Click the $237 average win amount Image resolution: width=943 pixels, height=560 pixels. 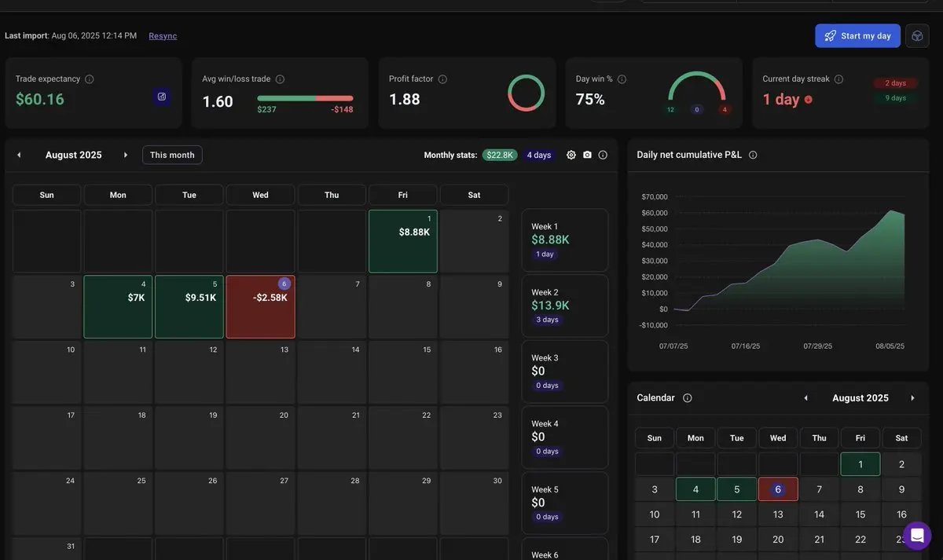[x=266, y=109]
